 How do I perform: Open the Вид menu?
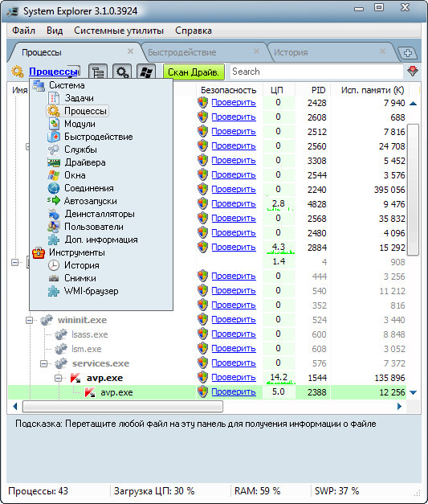[55, 31]
